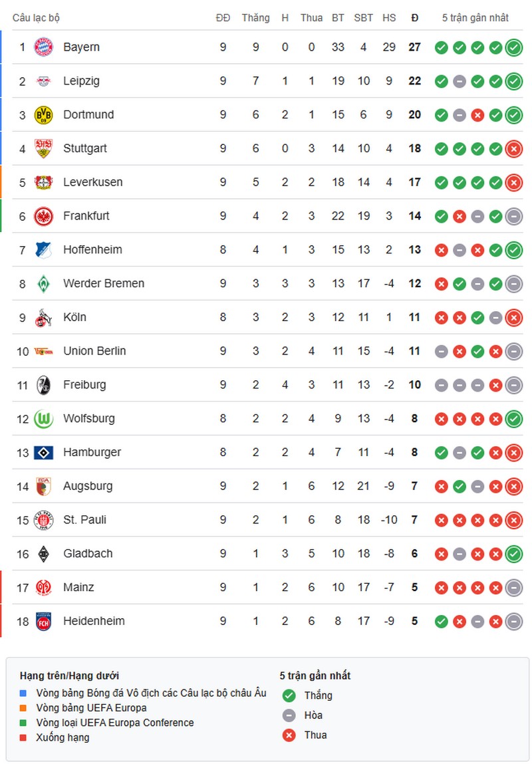Screen dimensions: 532x764
Task: Select the St. Pauli club badge
Action: point(43,519)
